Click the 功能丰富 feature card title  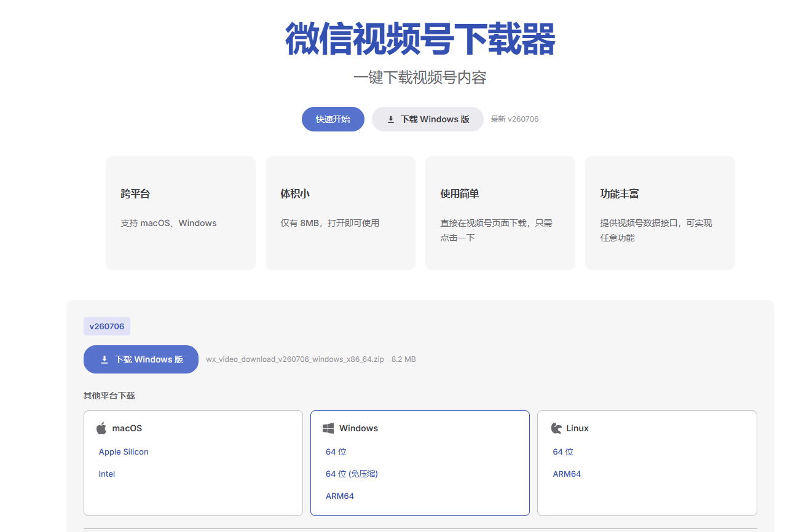point(620,194)
